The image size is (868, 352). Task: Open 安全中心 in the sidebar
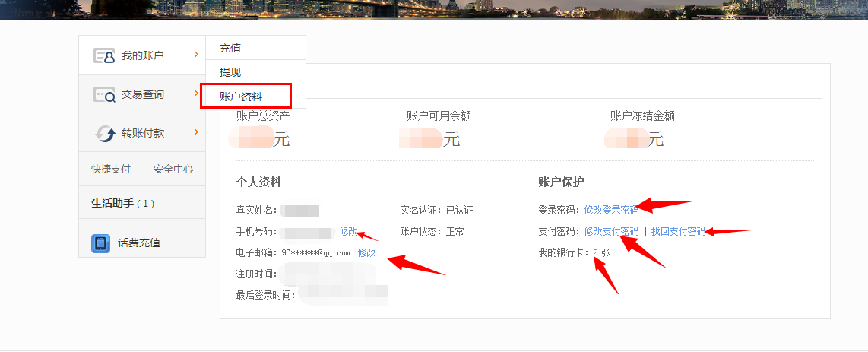point(173,169)
